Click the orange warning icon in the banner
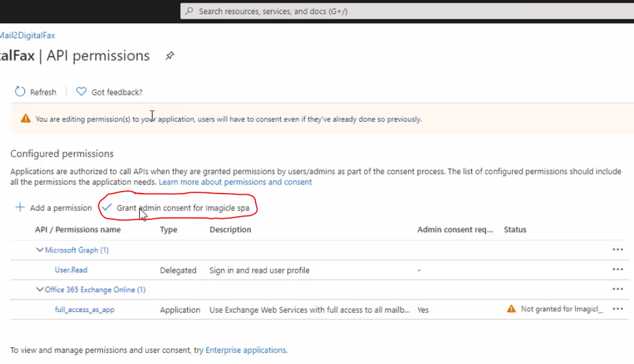Viewport: 634px width, 364px height. (x=26, y=118)
